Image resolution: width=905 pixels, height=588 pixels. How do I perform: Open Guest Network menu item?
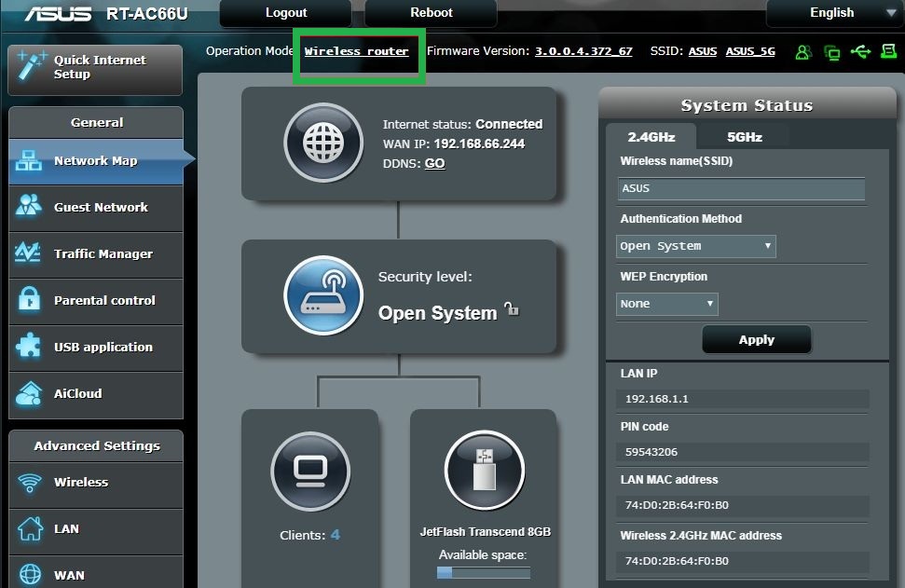point(96,208)
